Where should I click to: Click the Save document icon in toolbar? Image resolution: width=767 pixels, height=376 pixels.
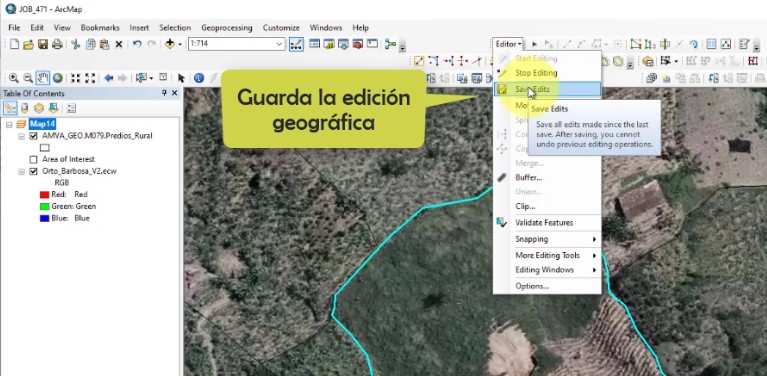click(43, 44)
